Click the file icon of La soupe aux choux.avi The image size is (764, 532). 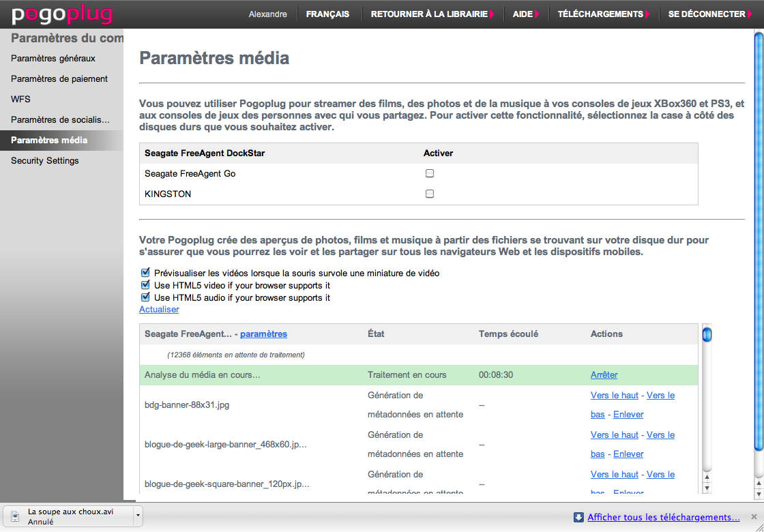click(x=14, y=517)
